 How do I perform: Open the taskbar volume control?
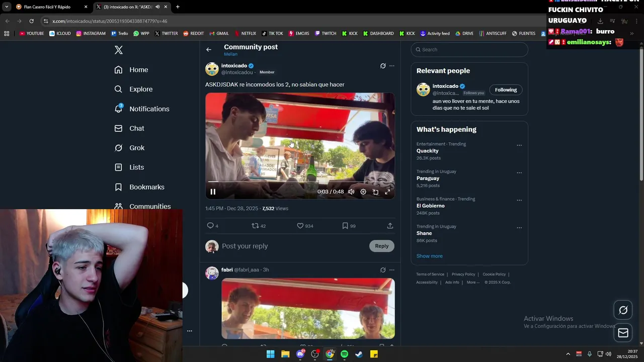(608, 354)
